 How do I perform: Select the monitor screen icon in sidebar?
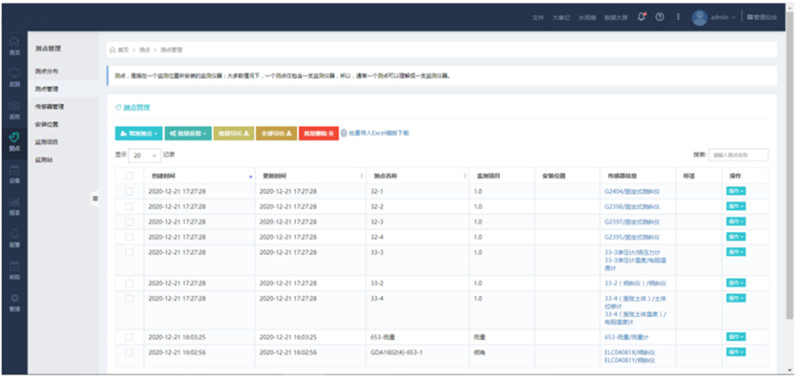14,73
